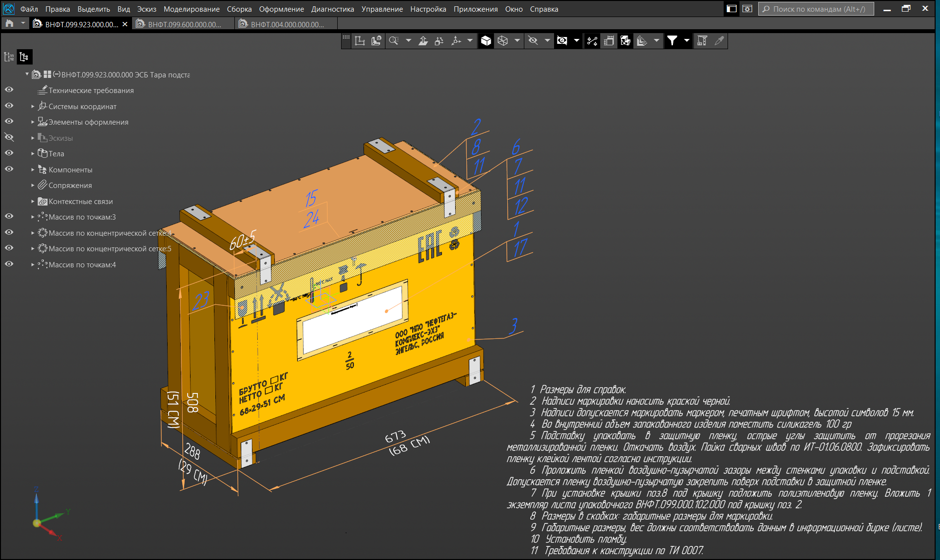
Task: Open the Моделирование menu
Action: pyautogui.click(x=191, y=9)
